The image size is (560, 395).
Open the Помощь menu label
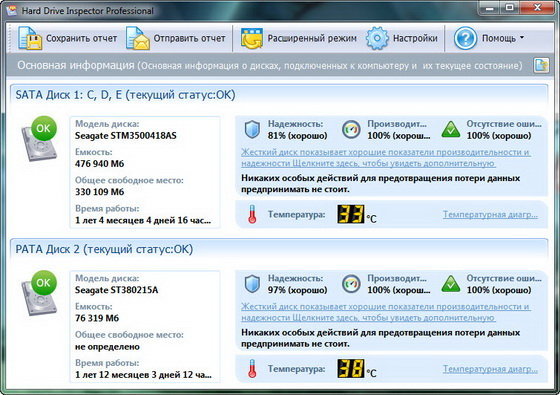[499, 38]
